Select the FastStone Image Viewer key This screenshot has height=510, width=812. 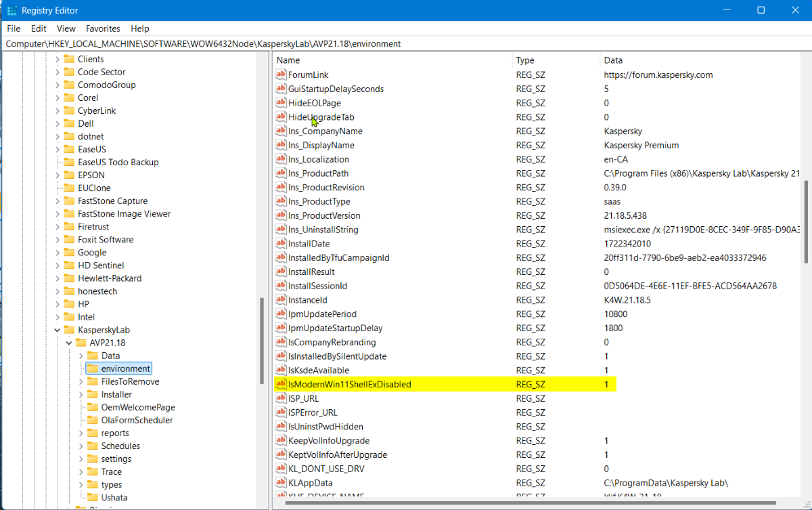coord(124,213)
